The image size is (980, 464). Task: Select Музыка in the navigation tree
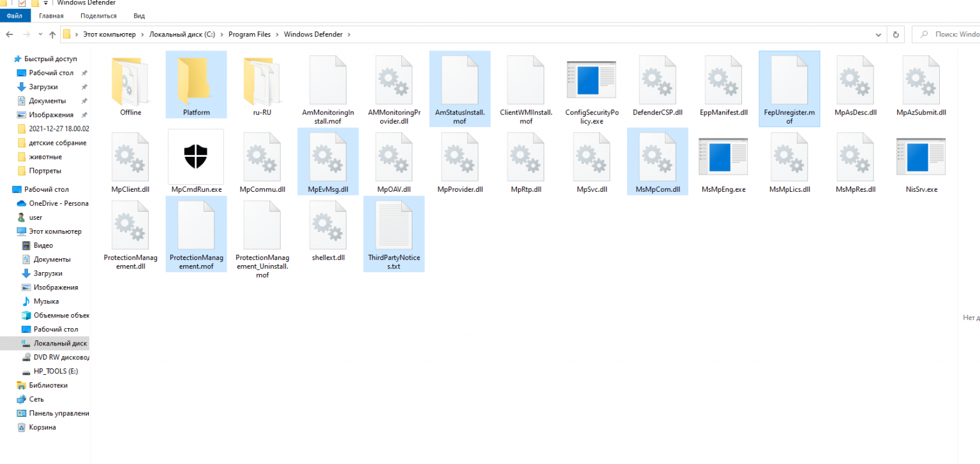point(45,301)
